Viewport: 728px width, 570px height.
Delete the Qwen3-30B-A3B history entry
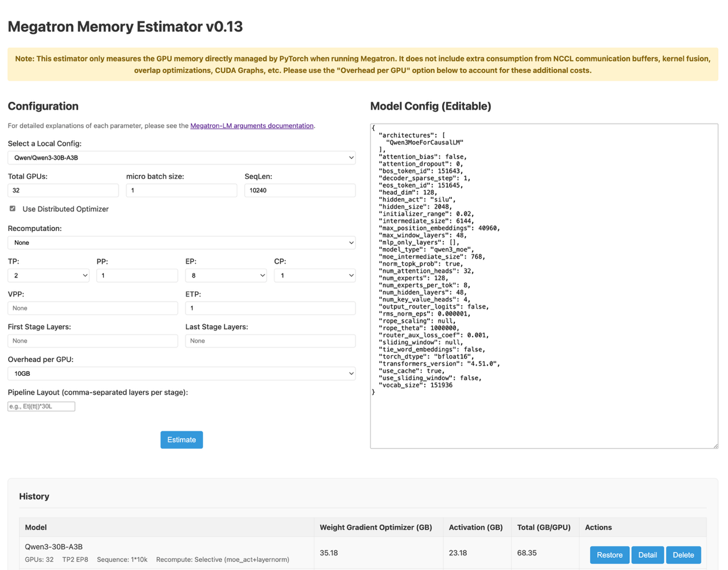tap(683, 555)
